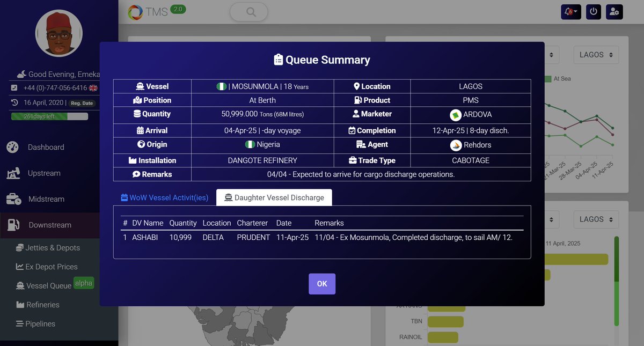Click the Arrival calendar icon
The height and width of the screenshot is (346, 644).
coord(140,130)
